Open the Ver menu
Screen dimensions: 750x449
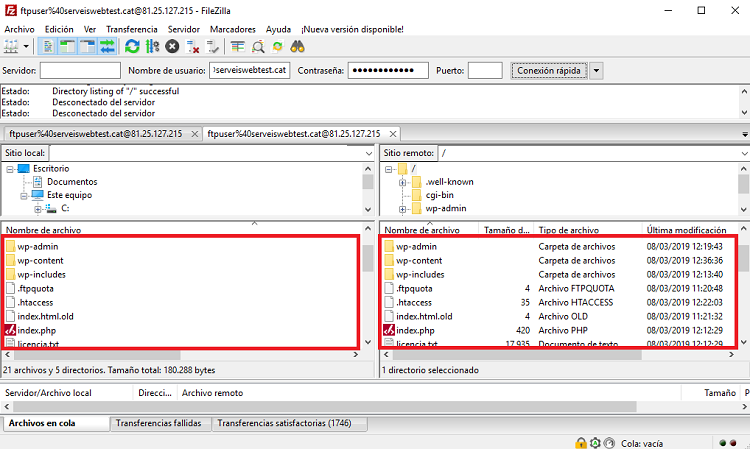coord(89,29)
